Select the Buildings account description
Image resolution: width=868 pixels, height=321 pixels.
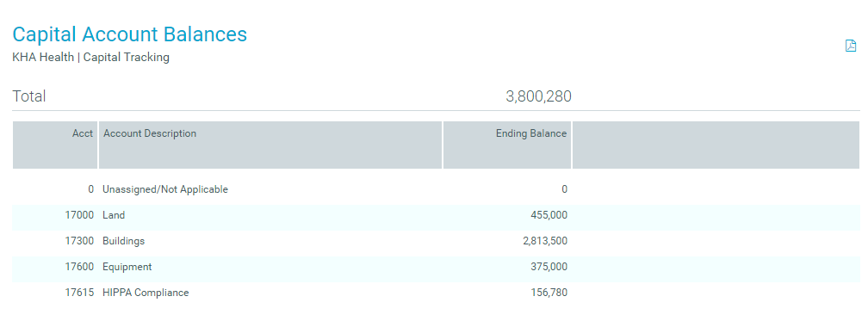click(123, 241)
